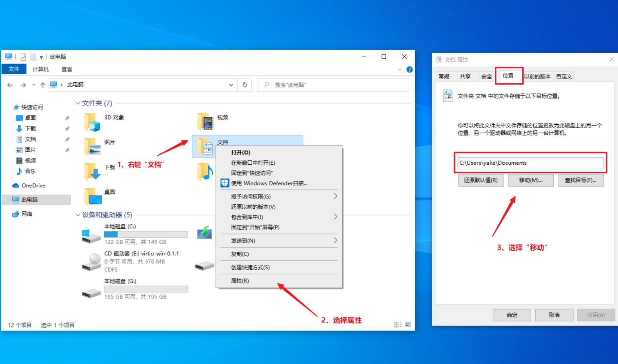Open OneDrive from the sidebar
Image resolution: width=618 pixels, height=364 pixels.
coord(33,185)
